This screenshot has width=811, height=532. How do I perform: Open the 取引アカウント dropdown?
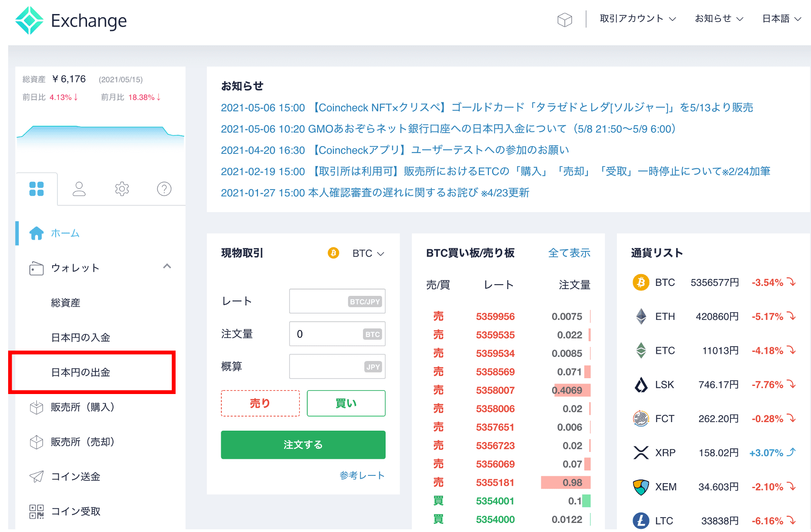[637, 19]
